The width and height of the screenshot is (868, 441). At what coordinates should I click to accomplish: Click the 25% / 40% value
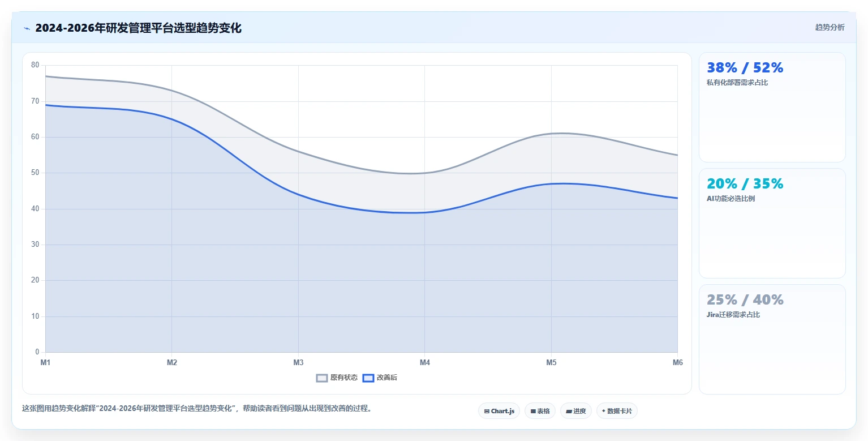pyautogui.click(x=745, y=300)
